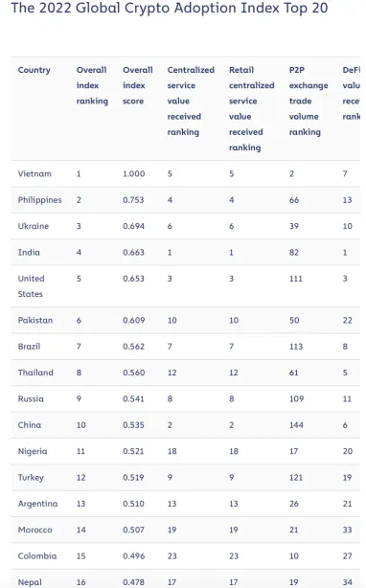This screenshot has width=366, height=588.
Task: Select the Russia country cell
Action: [x=31, y=399]
